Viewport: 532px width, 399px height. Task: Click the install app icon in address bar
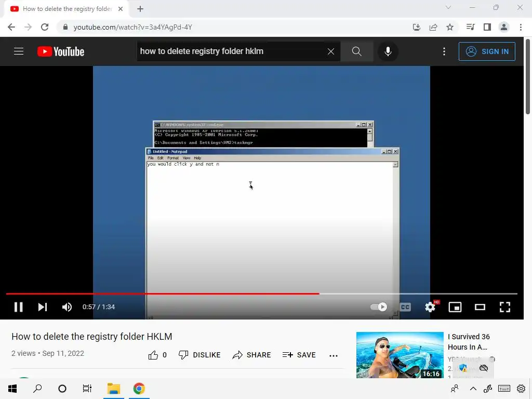(417, 27)
